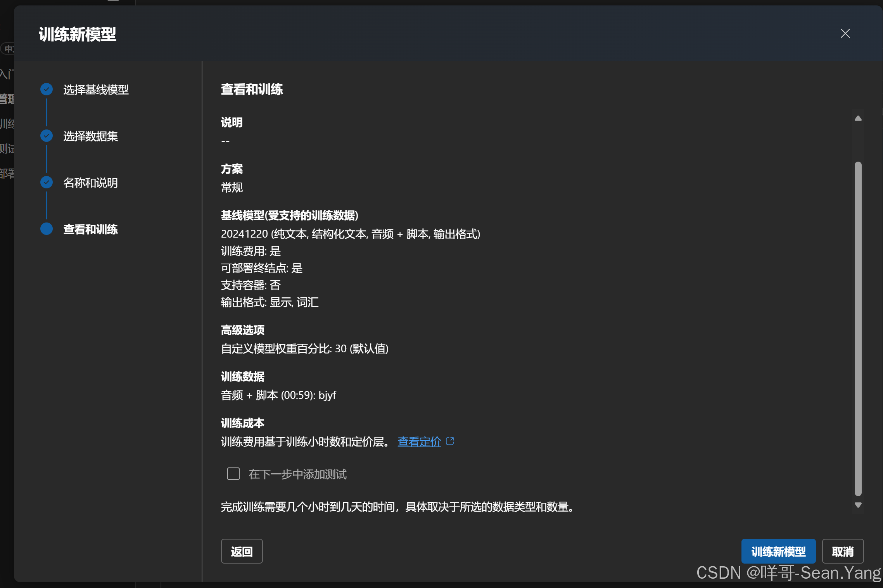Image resolution: width=883 pixels, height=588 pixels.
Task: Close the 训练新模型 dialog
Action: point(845,33)
